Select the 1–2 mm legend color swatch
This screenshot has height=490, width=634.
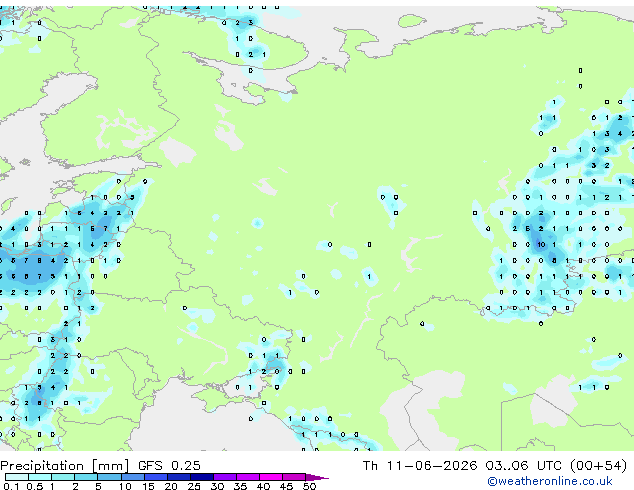tap(63, 477)
